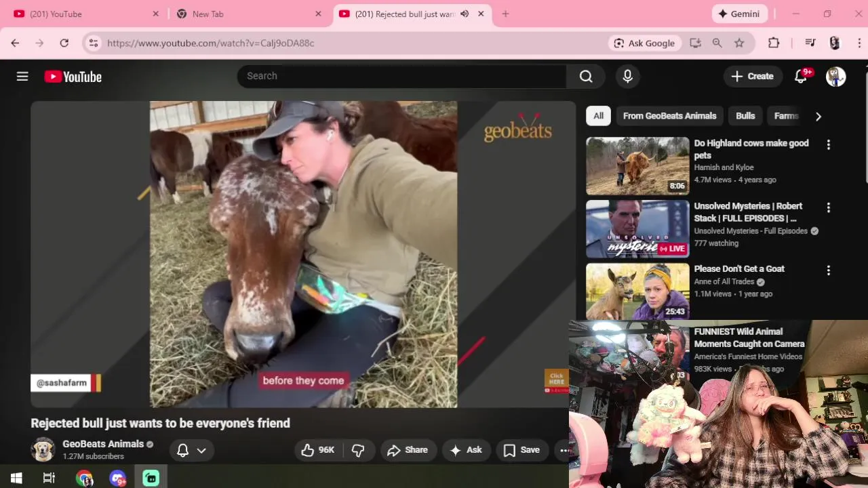The height and width of the screenshot is (488, 868).
Task: Open options for Unsolved Mysteries video
Action: 828,207
